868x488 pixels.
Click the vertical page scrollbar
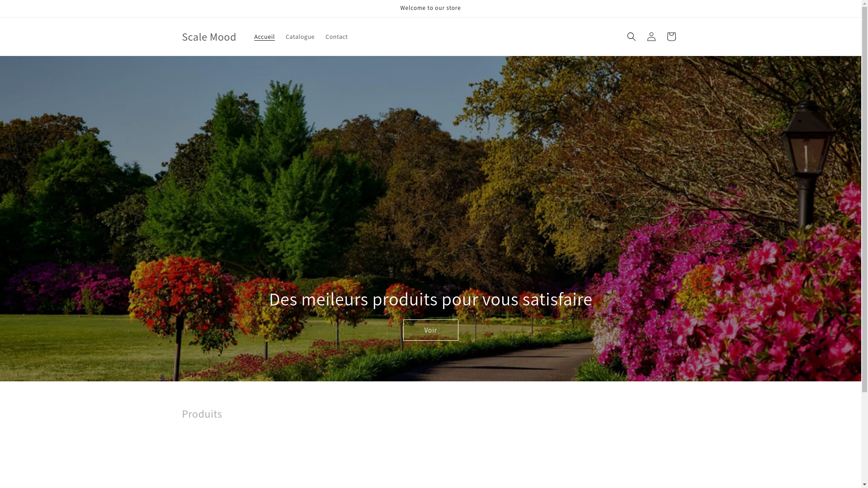pos(864,244)
